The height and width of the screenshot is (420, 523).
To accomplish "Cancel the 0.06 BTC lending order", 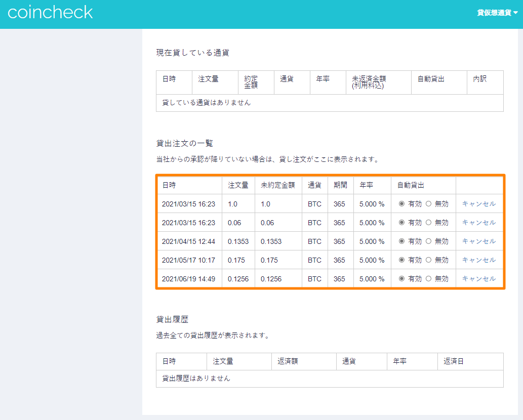I will (x=478, y=222).
